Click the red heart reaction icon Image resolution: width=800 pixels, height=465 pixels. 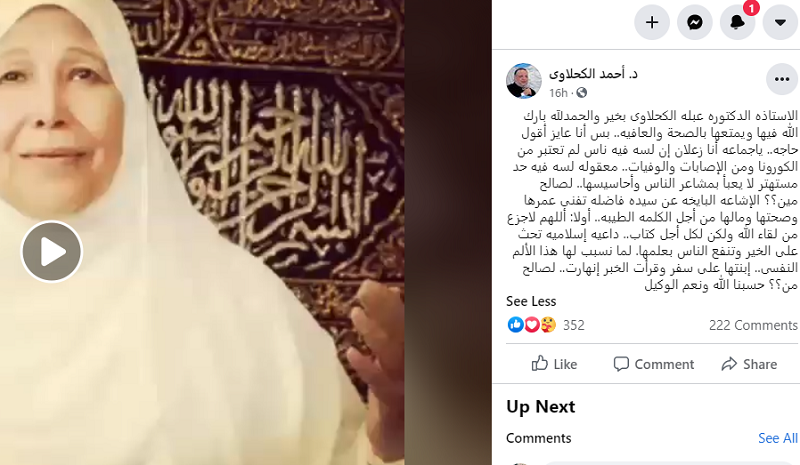[532, 325]
